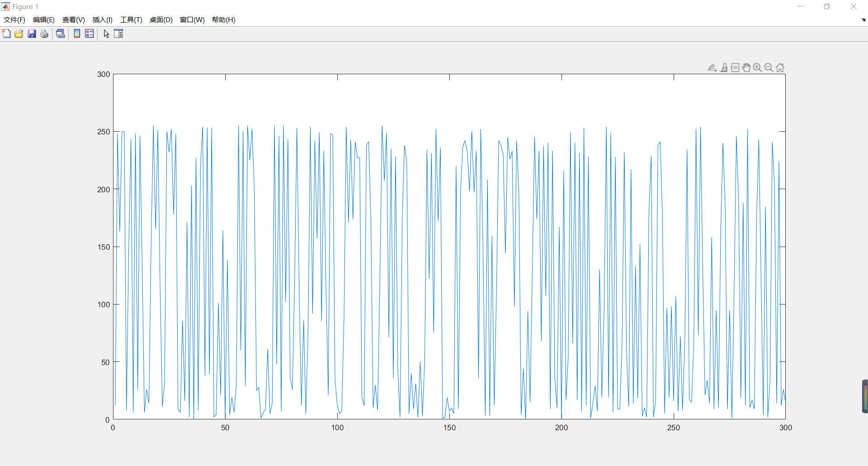Open the axes export options icon
868x466 pixels.
click(x=712, y=67)
